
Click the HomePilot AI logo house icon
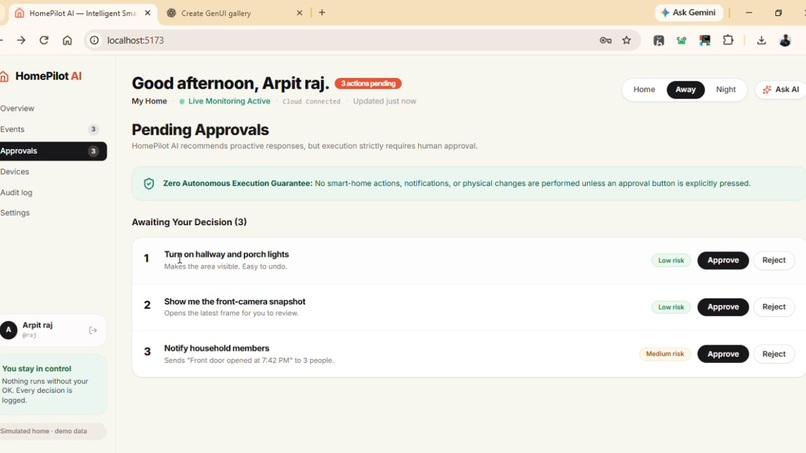pyautogui.click(x=4, y=77)
